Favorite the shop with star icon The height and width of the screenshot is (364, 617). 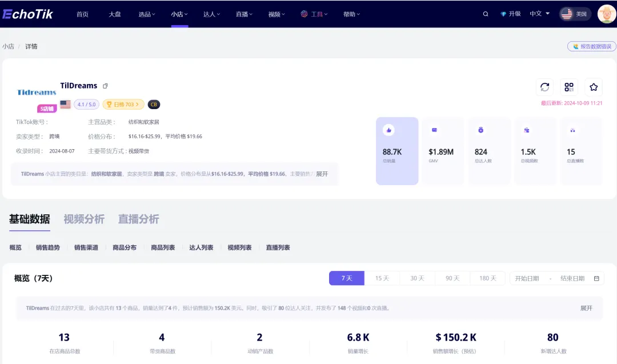coord(594,87)
